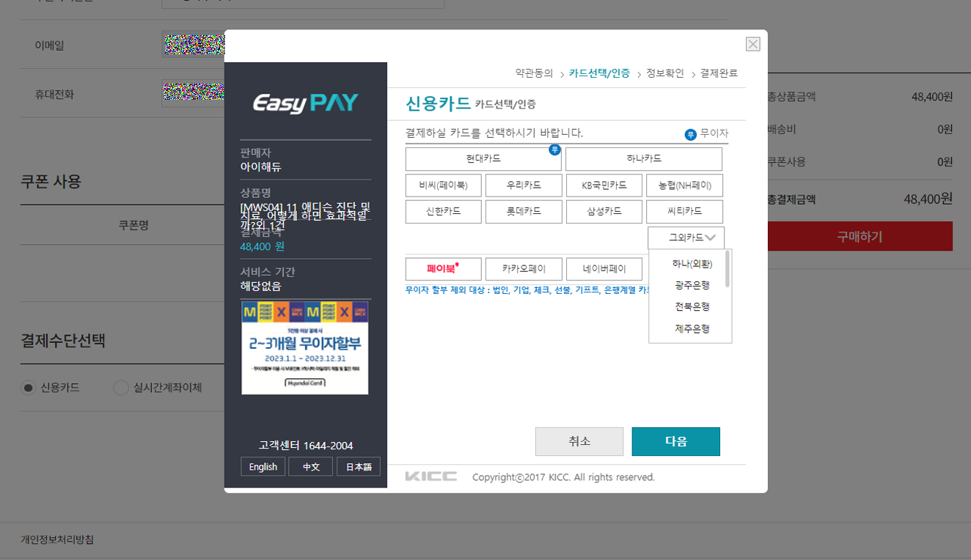Click the 해당없음 service period text

click(x=260, y=286)
